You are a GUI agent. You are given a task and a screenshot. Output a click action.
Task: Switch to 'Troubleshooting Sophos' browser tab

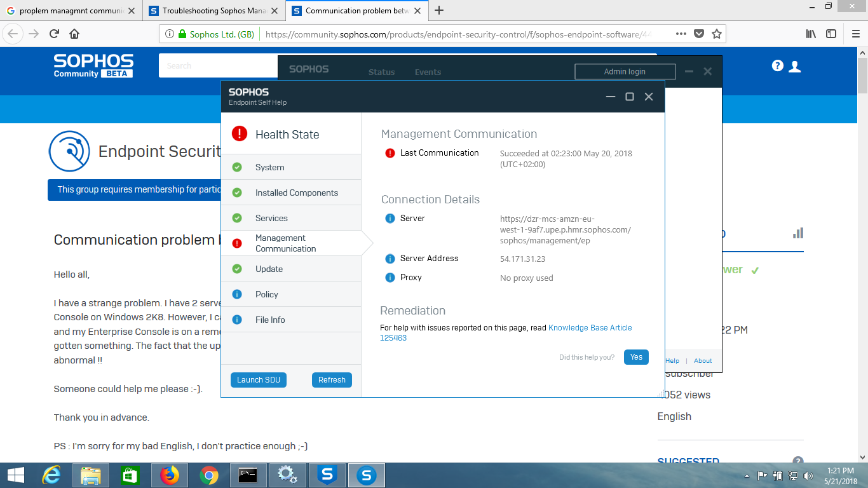[x=215, y=10]
